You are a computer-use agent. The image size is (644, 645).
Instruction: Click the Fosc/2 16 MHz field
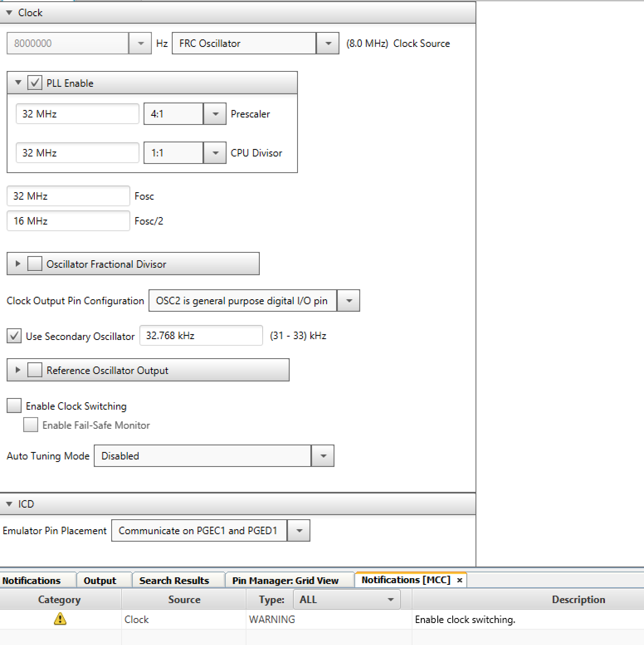[x=68, y=221]
